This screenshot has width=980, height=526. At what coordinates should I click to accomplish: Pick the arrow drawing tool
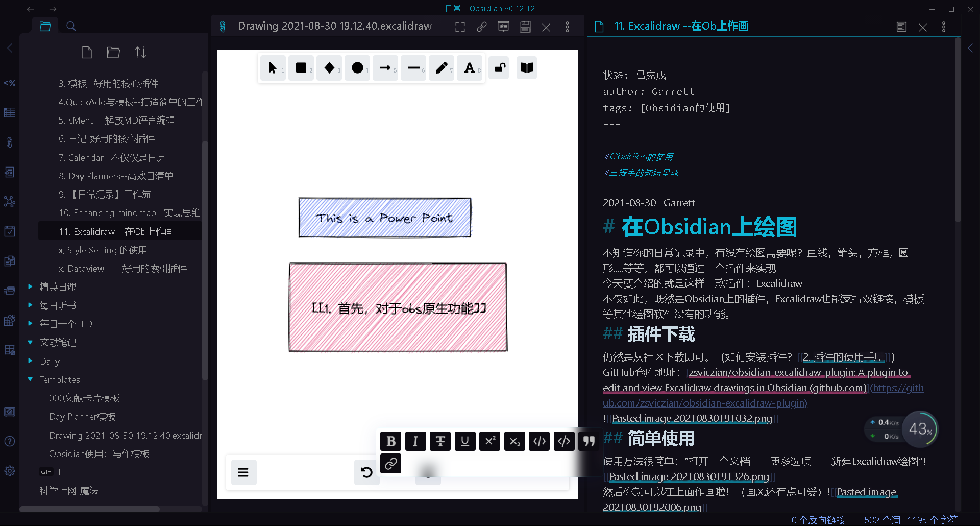click(385, 67)
